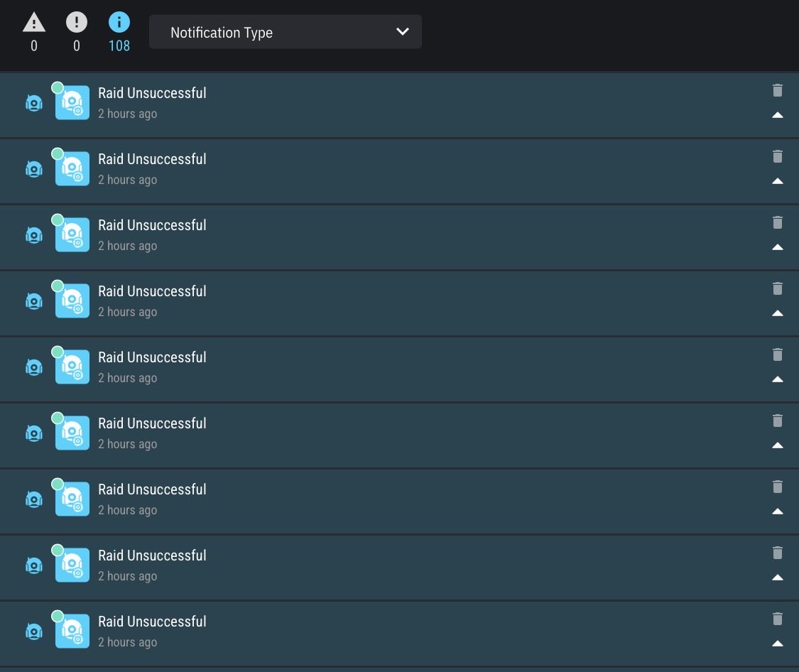The image size is (799, 672).
Task: Click the small robot icon in fourth row
Action: pyautogui.click(x=34, y=302)
